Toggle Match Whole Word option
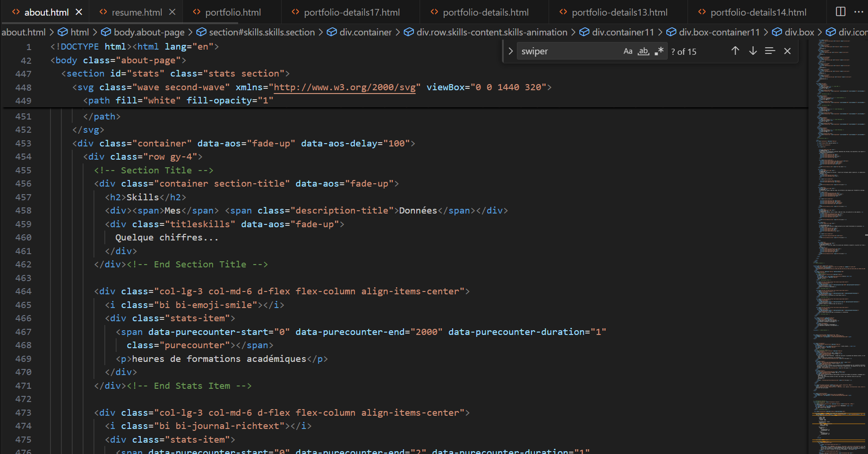Viewport: 868px width, 454px height. 643,51
